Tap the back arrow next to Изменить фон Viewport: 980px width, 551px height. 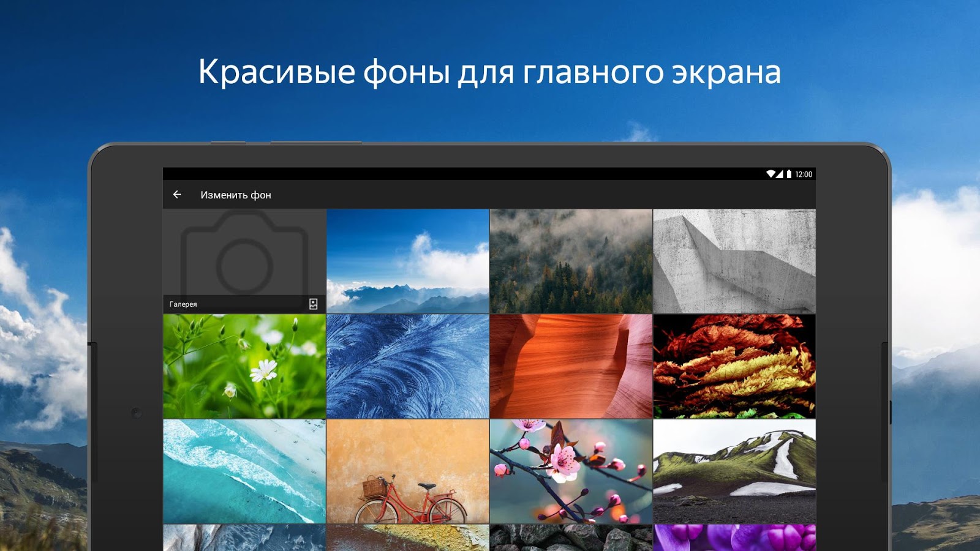pos(177,195)
